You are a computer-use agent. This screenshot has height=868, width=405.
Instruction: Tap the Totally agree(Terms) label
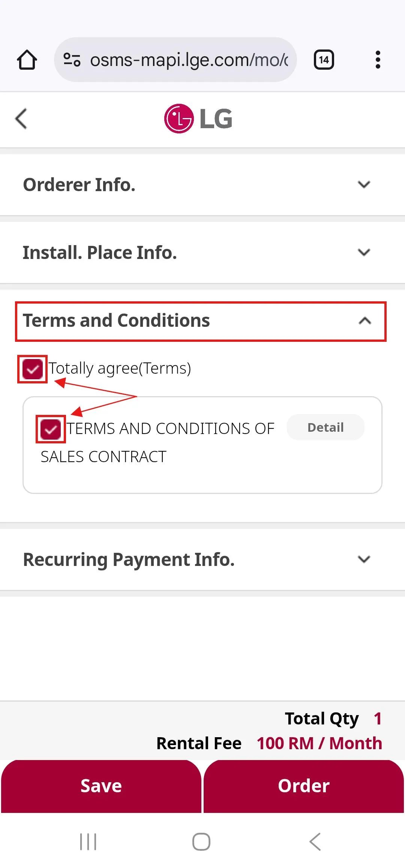[x=120, y=368]
